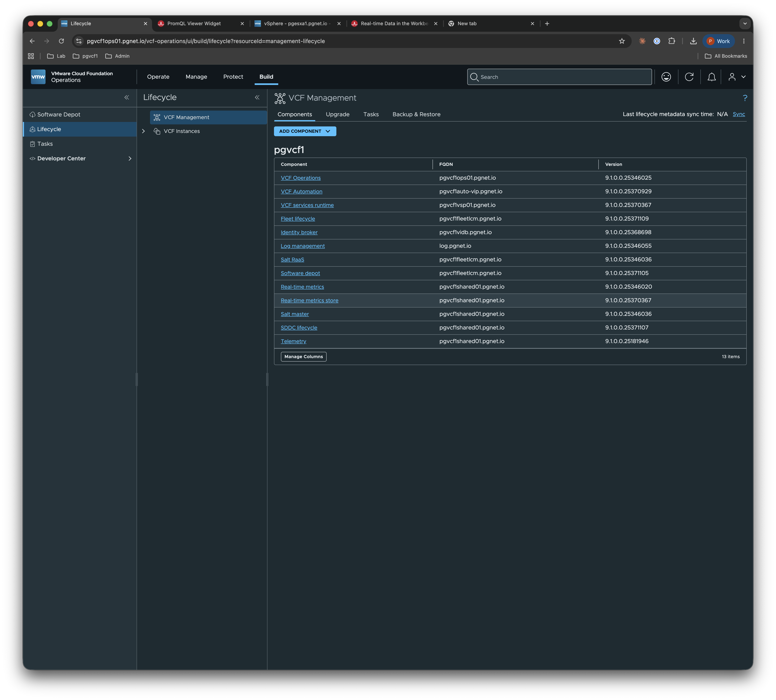Open the Lab bookmarks folder
Viewport: 776px width, 700px height.
pyautogui.click(x=56, y=56)
